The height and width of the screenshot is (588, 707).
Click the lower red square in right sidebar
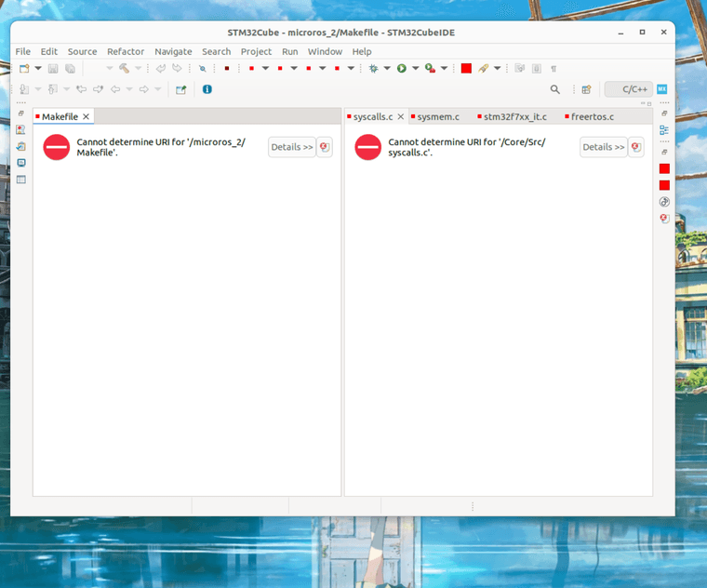click(x=664, y=185)
